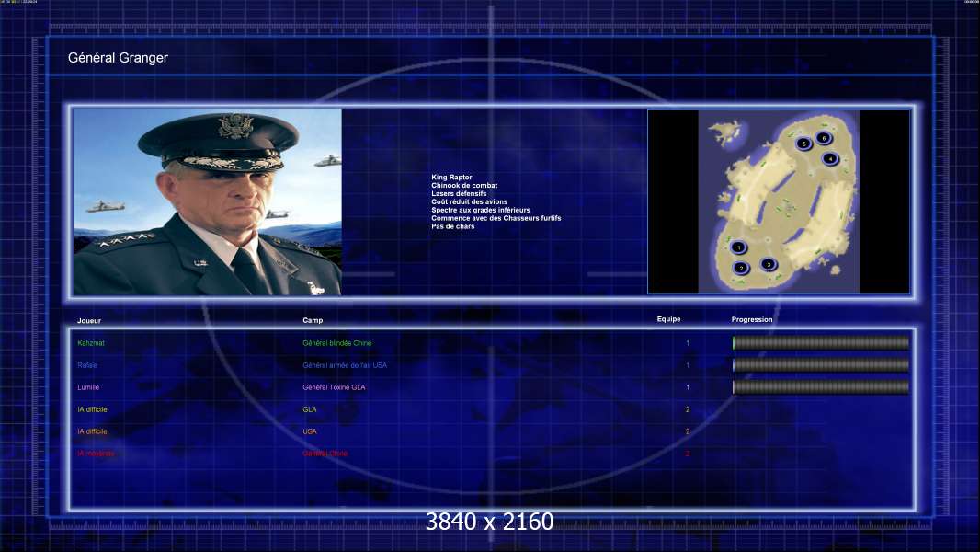Screen dimensions: 980x552
Task: Click the Chinook de combat line
Action: click(x=464, y=186)
